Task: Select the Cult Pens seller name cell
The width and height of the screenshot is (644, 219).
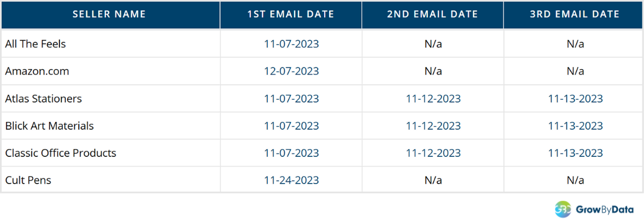Action: [x=28, y=180]
